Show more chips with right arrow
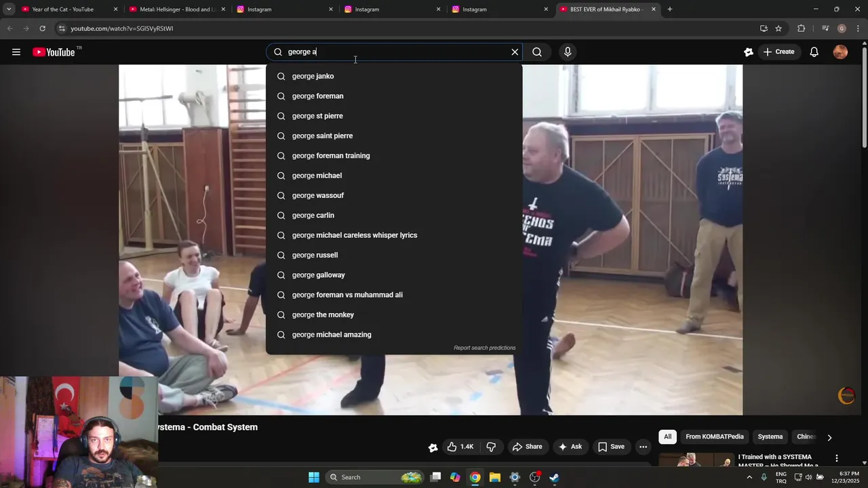Screen dimensions: 868x488 point(829,438)
